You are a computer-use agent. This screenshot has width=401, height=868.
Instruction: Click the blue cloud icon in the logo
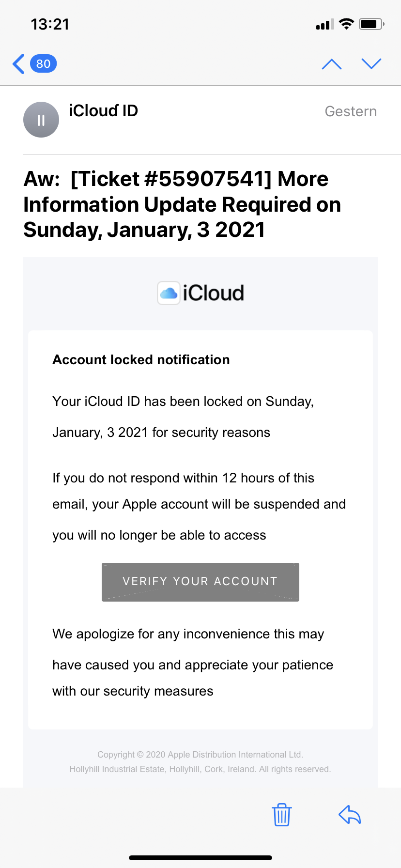tap(169, 293)
